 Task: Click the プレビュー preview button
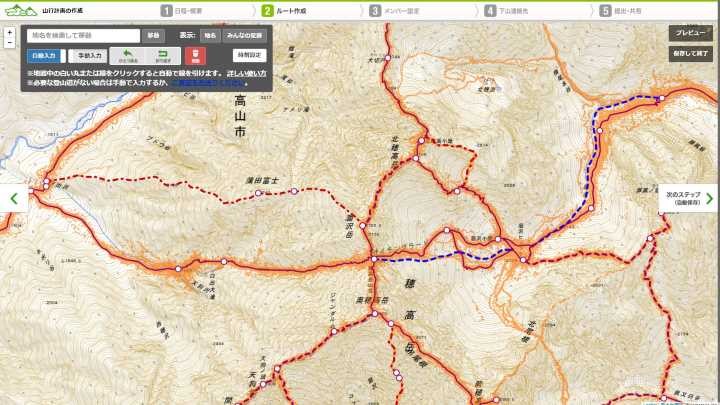[x=690, y=33]
